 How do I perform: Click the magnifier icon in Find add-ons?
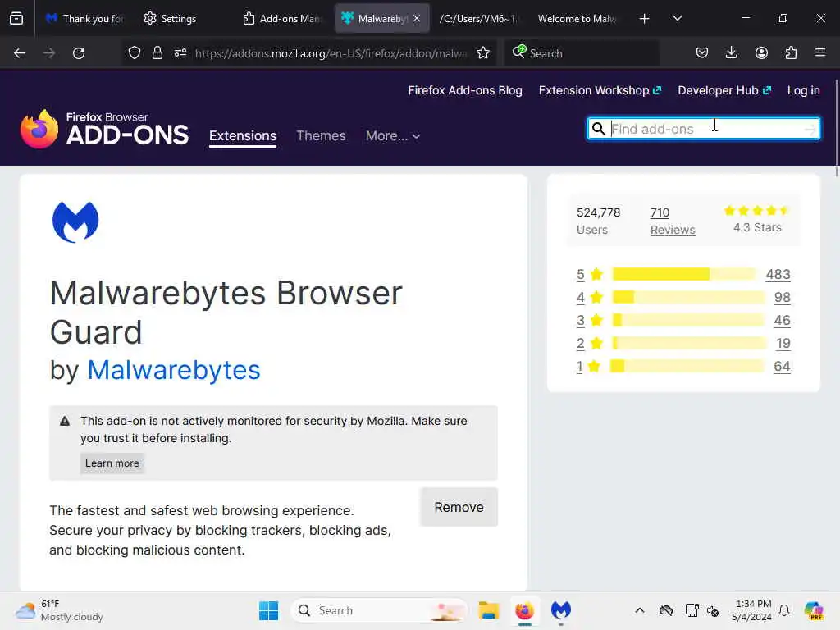tap(598, 129)
